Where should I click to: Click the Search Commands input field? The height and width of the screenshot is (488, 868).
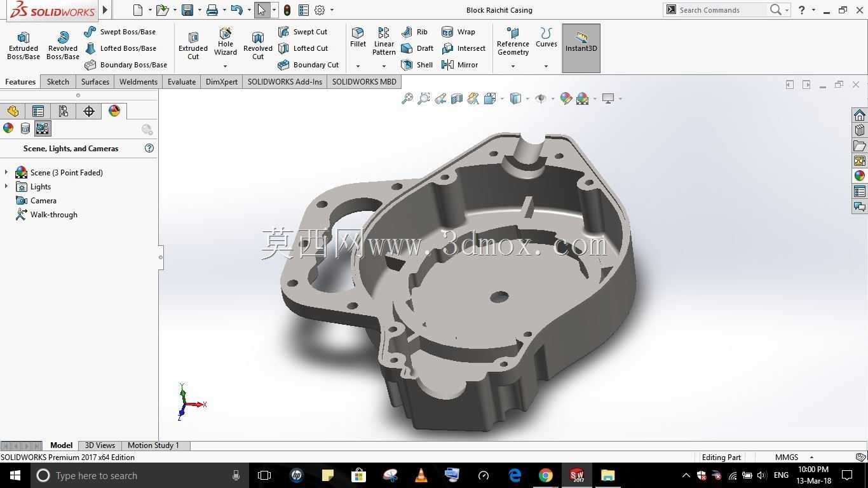[722, 10]
